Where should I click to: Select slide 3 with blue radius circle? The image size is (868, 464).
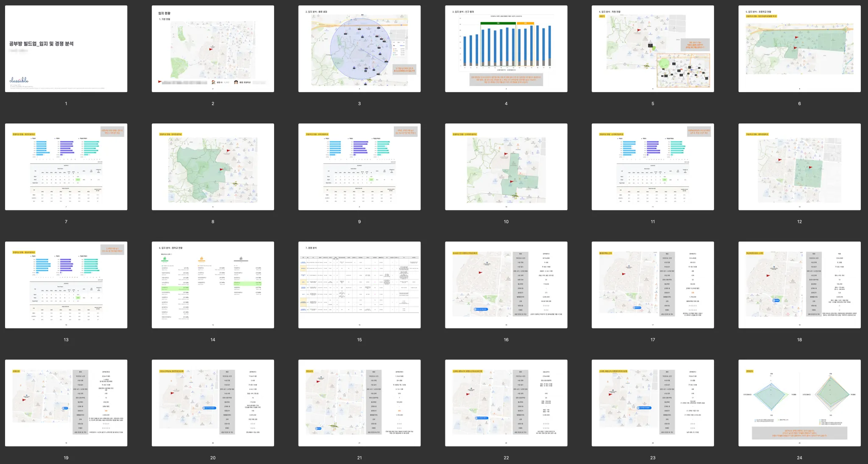[359, 49]
